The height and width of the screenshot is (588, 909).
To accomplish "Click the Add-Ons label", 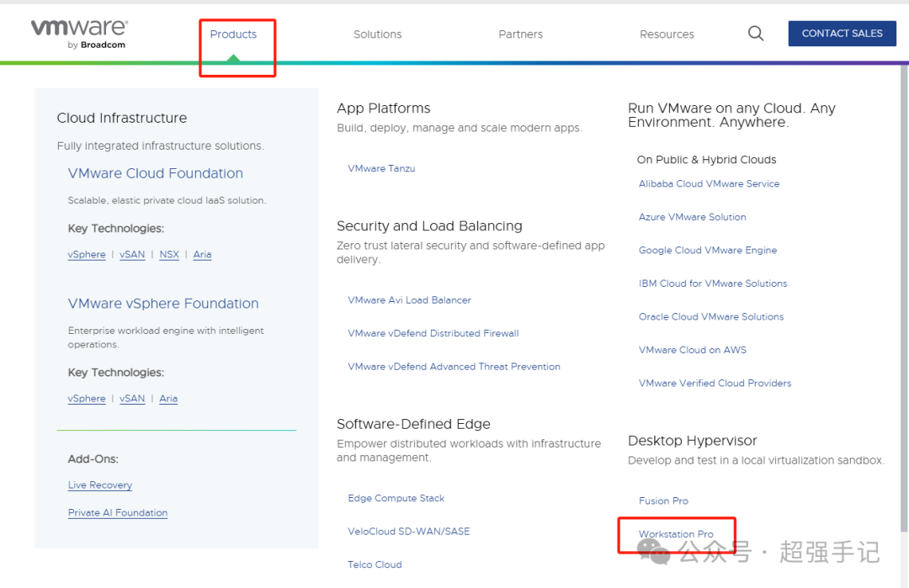I will pyautogui.click(x=93, y=458).
